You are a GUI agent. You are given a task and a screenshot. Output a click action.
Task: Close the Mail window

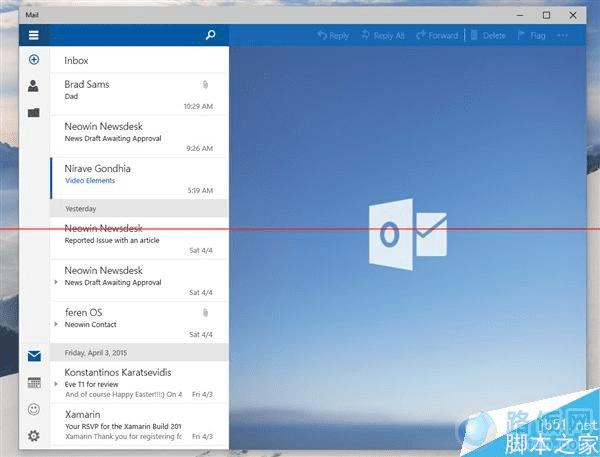click(573, 15)
